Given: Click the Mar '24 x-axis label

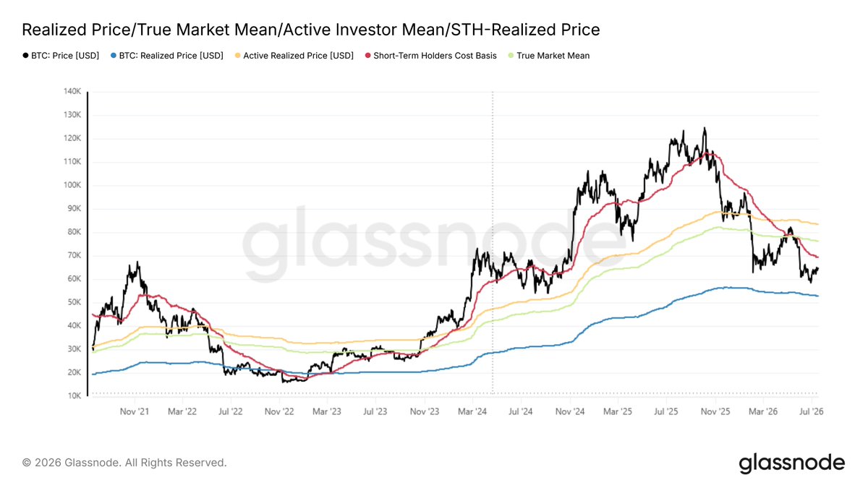Looking at the screenshot, I should coord(472,411).
